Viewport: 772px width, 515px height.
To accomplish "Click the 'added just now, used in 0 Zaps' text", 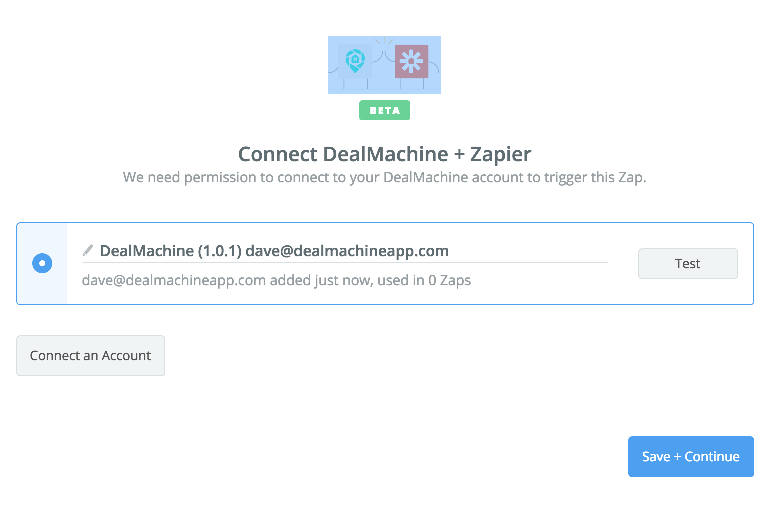I will (x=370, y=280).
